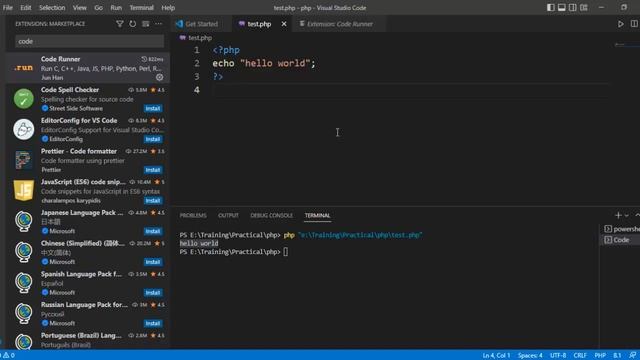Open extensions views and more actions
Image resolution: width=640 pixels, height=360 pixels.
pyautogui.click(x=158, y=24)
